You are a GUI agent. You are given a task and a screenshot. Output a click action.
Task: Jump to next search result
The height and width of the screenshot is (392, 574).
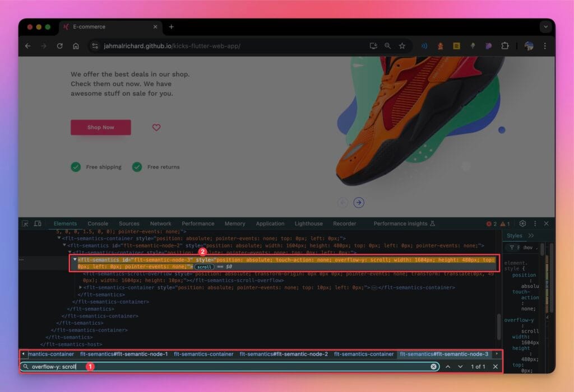tap(461, 366)
